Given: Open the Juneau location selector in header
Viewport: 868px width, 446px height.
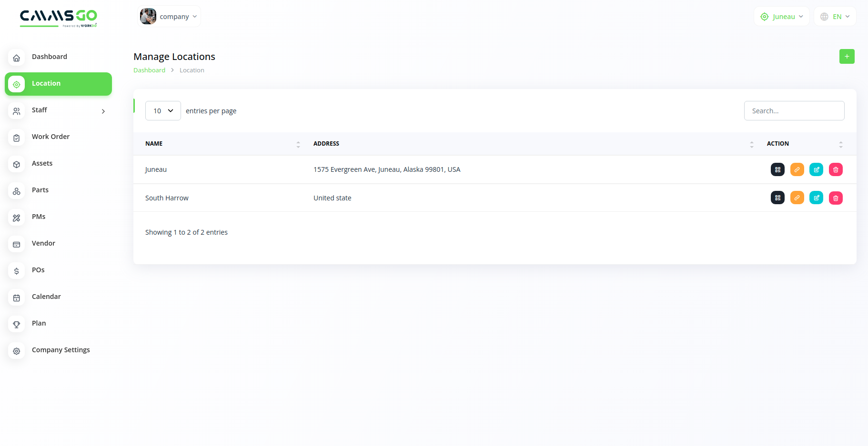Looking at the screenshot, I should 782,17.
